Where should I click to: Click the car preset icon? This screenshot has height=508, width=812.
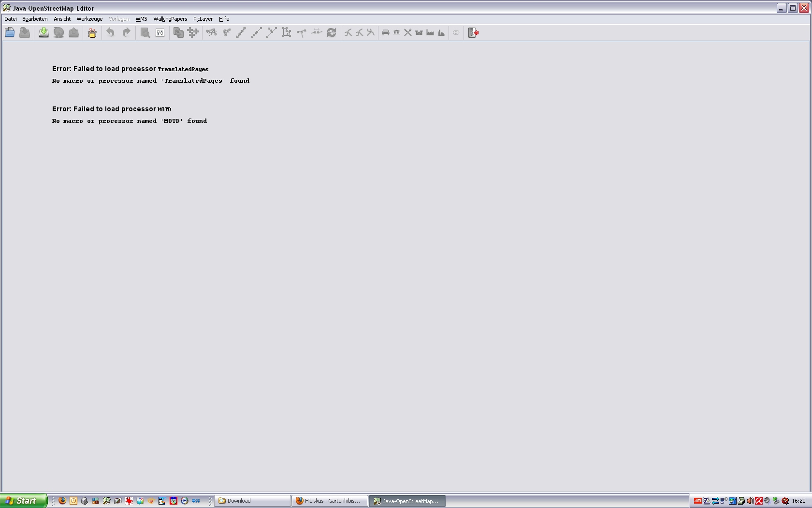(x=386, y=33)
